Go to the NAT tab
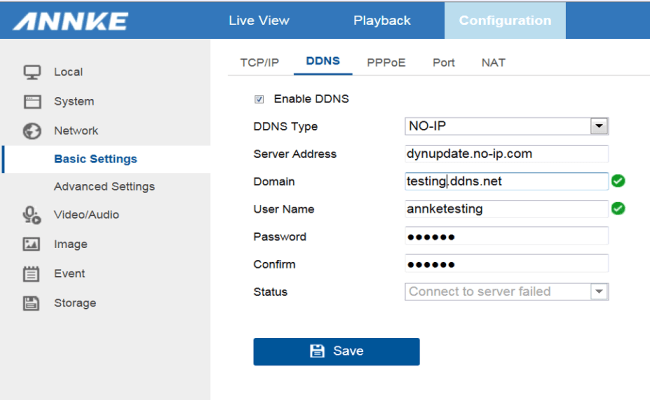The height and width of the screenshot is (400, 650). point(493,62)
